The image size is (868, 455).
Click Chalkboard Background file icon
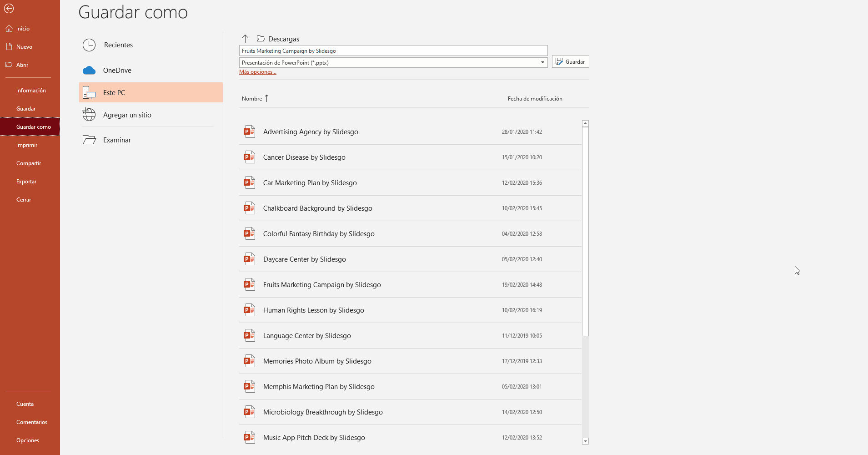249,208
